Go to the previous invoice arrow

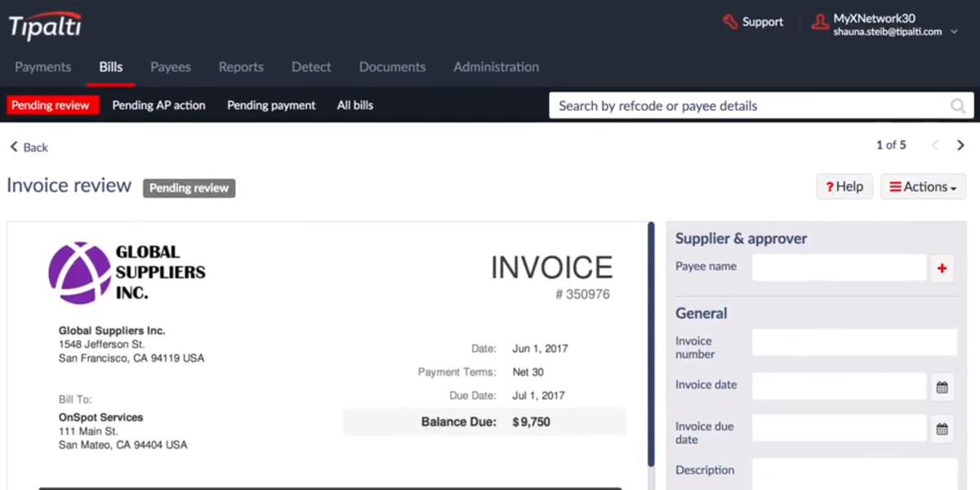936,145
